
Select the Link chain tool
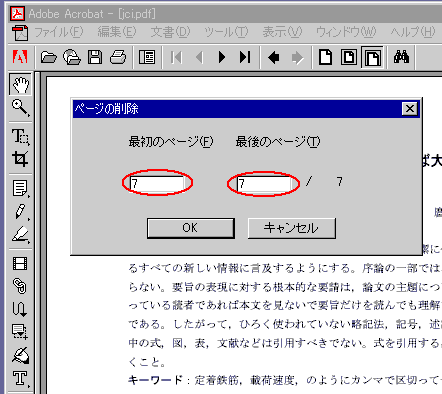20,286
